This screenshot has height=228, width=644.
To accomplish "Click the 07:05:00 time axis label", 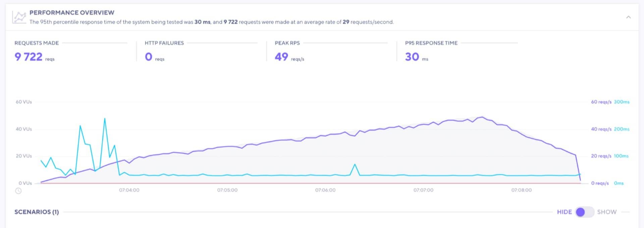I will pos(227,190).
